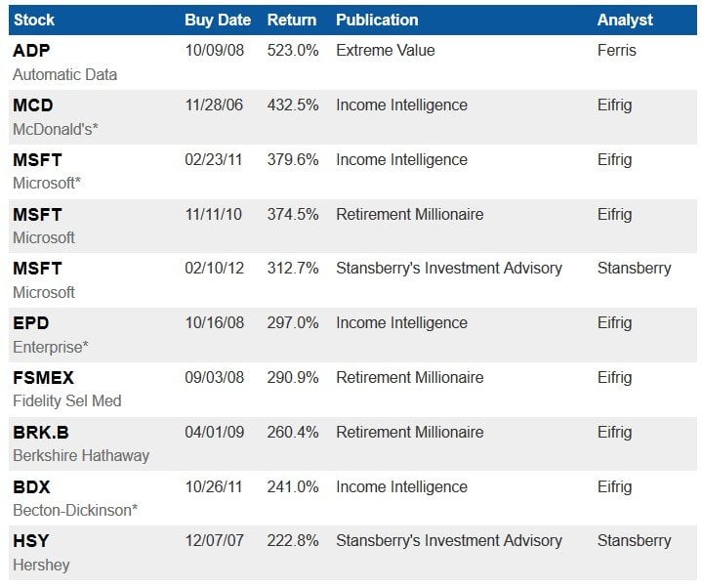Click the Analyst column header

point(625,20)
